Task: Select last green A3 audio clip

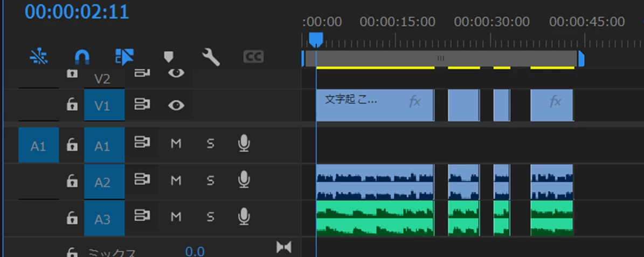Action: pos(552,218)
